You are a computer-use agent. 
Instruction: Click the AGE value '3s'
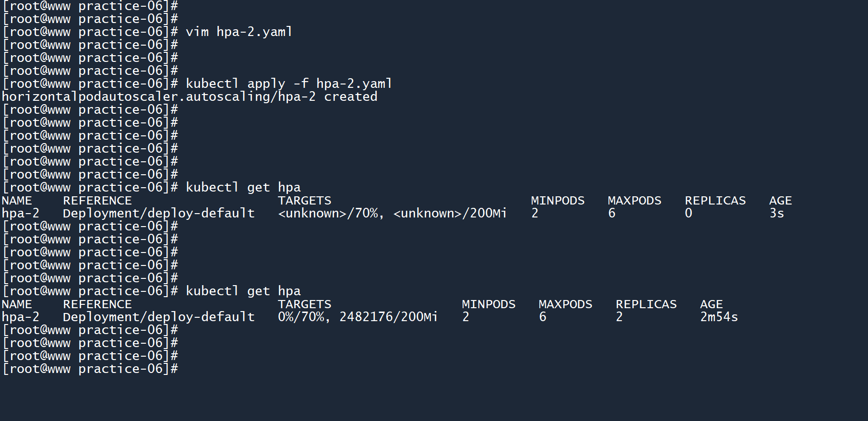(776, 214)
